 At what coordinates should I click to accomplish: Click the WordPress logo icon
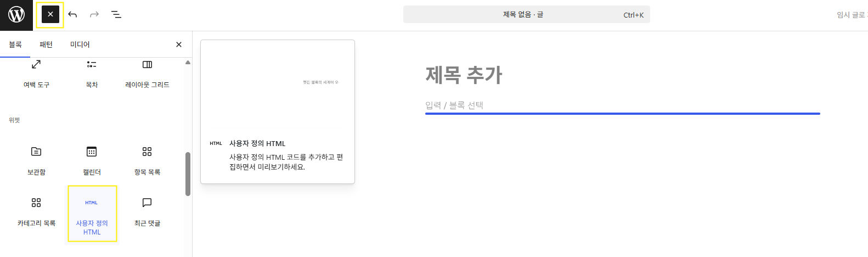16,15
